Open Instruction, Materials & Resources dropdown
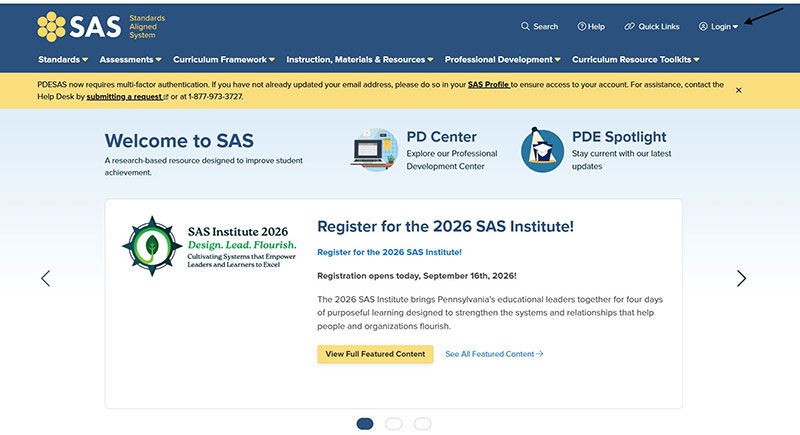 pos(360,60)
